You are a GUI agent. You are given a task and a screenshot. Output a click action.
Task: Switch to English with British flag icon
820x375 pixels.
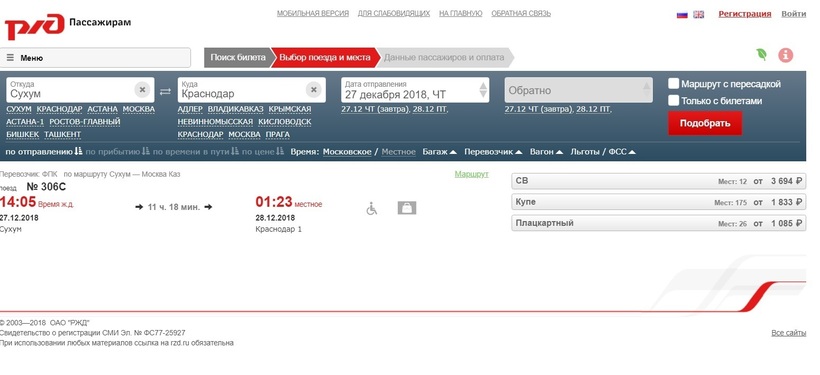point(699,15)
